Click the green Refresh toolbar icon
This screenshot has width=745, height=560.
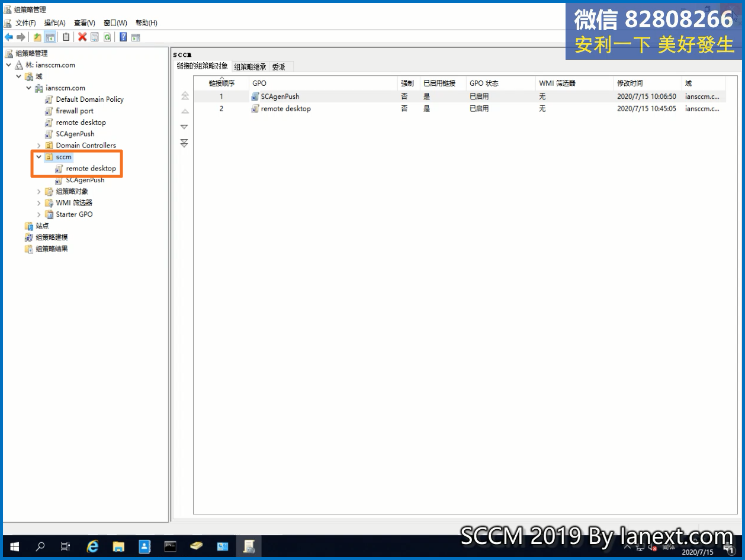pyautogui.click(x=107, y=37)
